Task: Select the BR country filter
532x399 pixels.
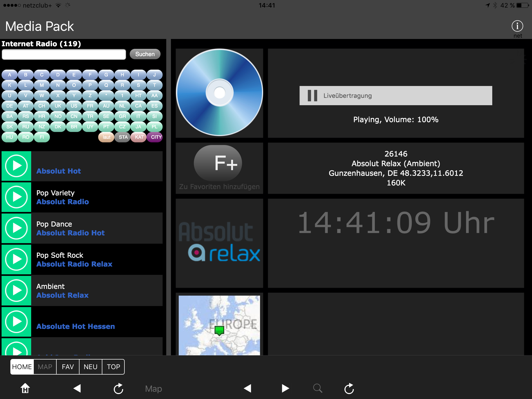Action: click(74, 127)
